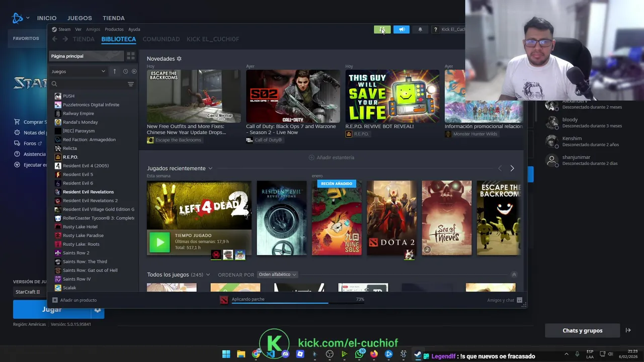The image size is (644, 362).
Task: Click Windows Start button
Action: [x=226, y=354]
